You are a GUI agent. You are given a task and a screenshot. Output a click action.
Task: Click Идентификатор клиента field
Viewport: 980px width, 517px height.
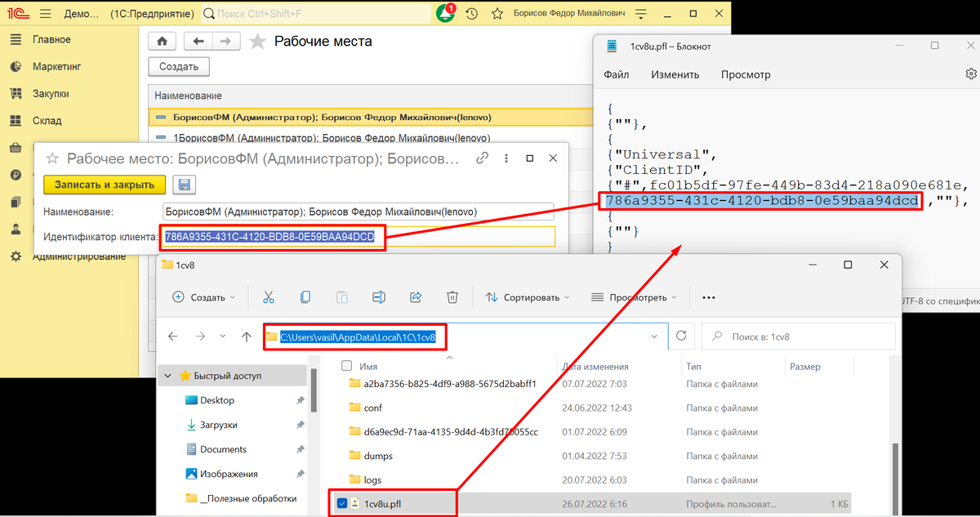pyautogui.click(x=358, y=237)
